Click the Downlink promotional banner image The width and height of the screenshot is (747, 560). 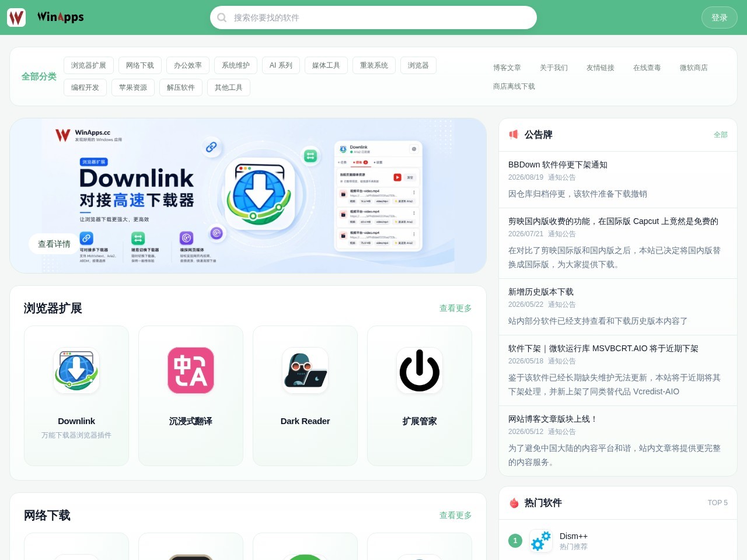tap(248, 195)
